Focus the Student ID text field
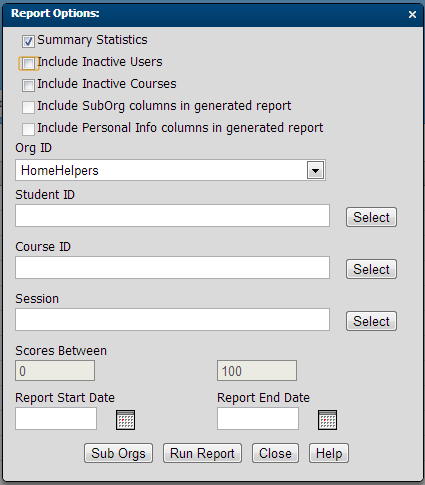Image resolution: width=425 pixels, height=485 pixels. point(172,216)
